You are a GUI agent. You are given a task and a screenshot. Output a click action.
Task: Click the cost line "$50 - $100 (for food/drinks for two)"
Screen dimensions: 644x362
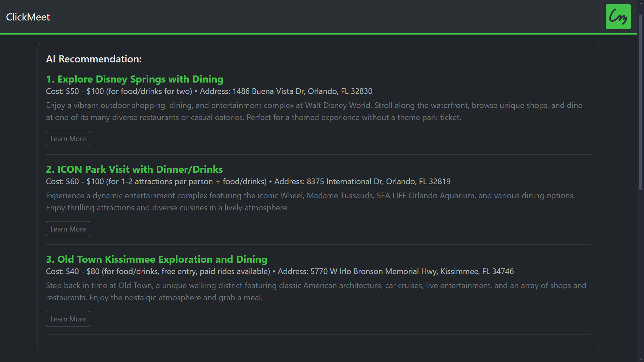[129, 91]
